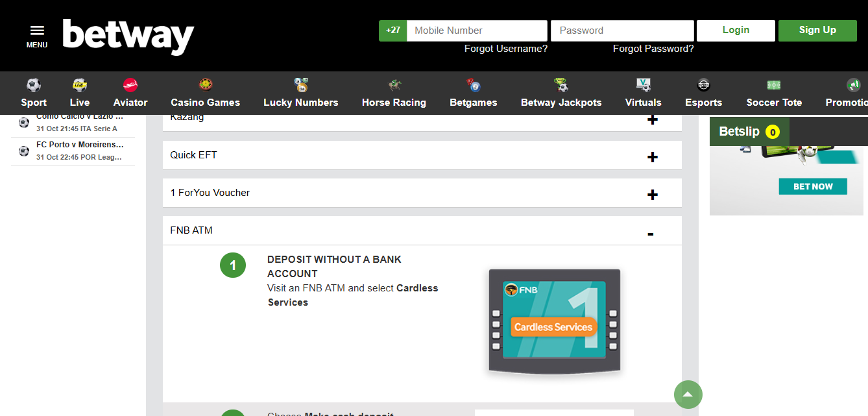Viewport: 868px width, 416px height.
Task: Expand the Kazang payment section
Action: [653, 119]
